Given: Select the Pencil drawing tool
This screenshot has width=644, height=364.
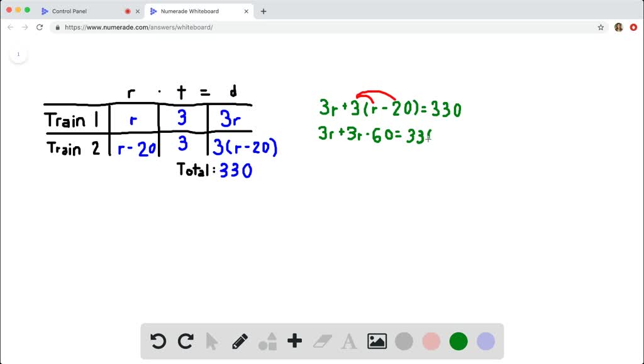Looking at the screenshot, I should 240,341.
